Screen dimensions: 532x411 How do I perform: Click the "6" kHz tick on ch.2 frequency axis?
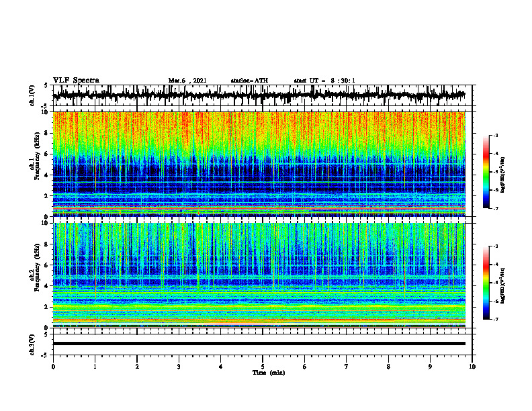(x=47, y=265)
